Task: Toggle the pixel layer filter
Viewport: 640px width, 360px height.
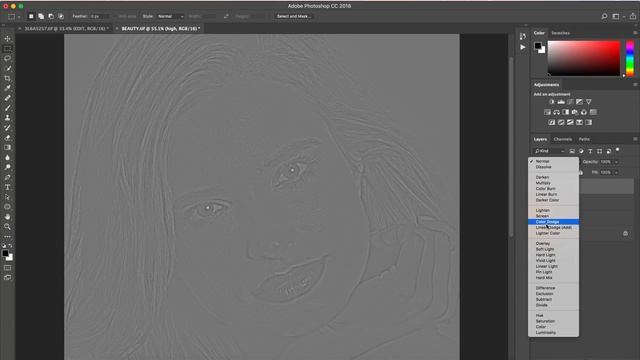Action: tap(572, 151)
